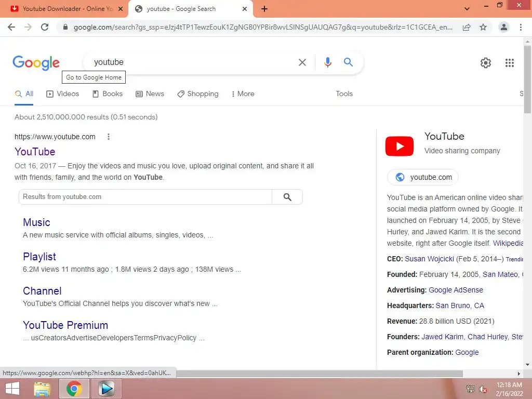Open the Channel sitelink

[43, 291]
